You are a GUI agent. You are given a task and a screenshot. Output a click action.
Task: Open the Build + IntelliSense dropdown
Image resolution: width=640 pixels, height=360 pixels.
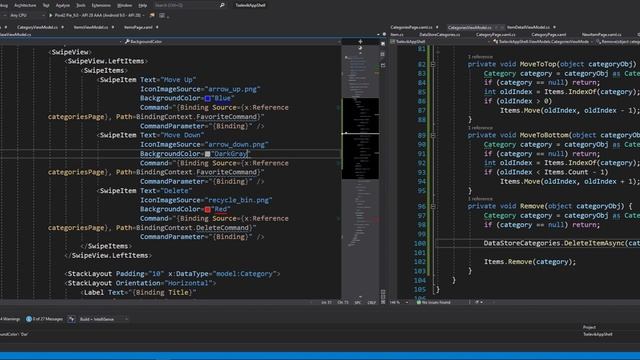coord(103,319)
